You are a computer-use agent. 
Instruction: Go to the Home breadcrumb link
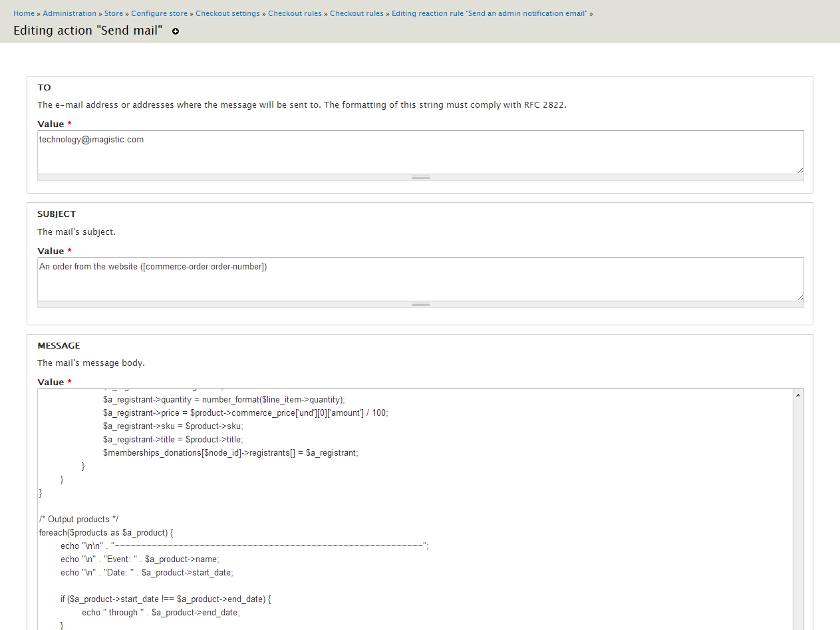point(24,13)
